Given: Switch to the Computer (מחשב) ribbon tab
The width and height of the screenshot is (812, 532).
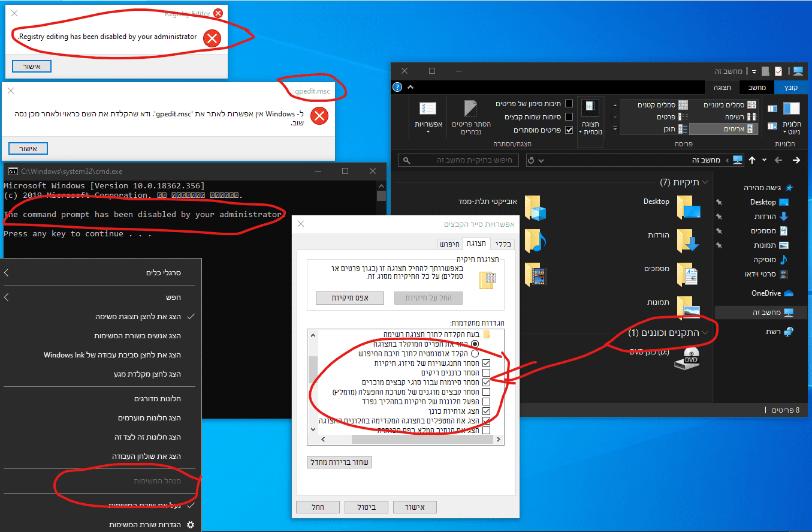Looking at the screenshot, I should tap(756, 88).
